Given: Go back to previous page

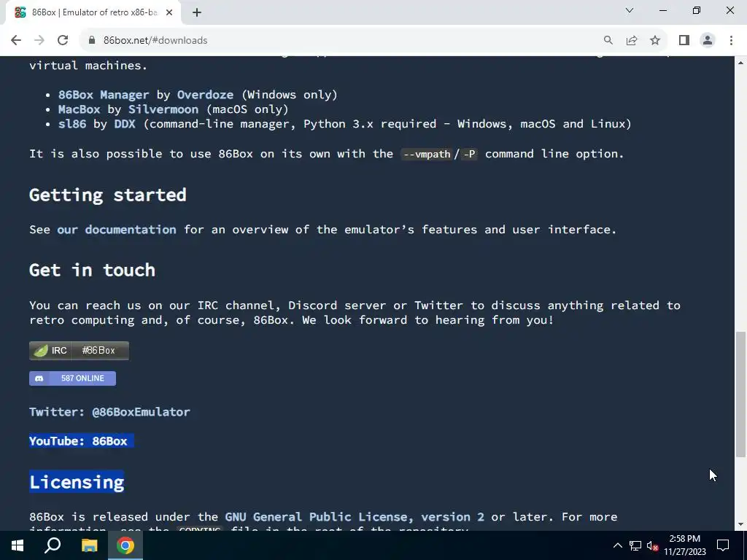Looking at the screenshot, I should pos(16,40).
